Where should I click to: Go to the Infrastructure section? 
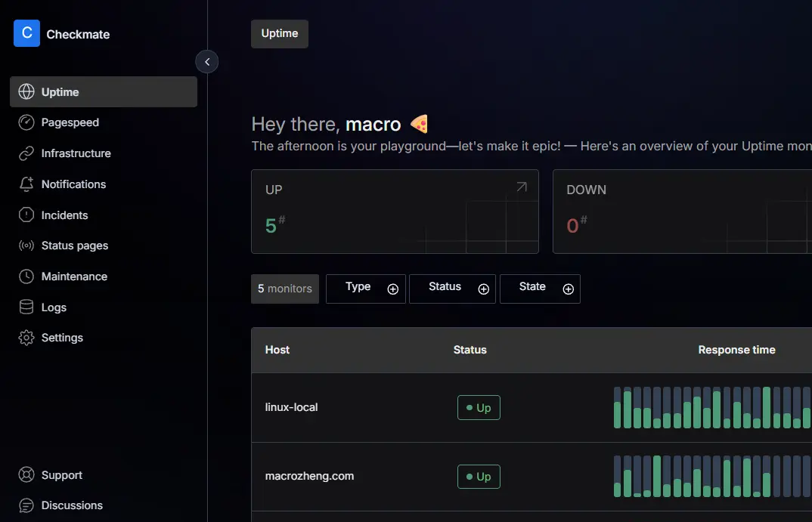[76, 153]
